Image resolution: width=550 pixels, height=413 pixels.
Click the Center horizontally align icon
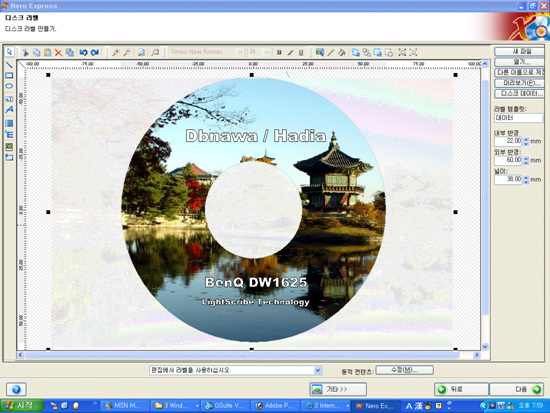402,53
